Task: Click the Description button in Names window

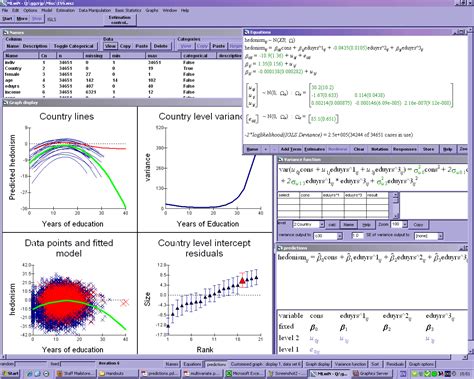Action: (x=35, y=46)
